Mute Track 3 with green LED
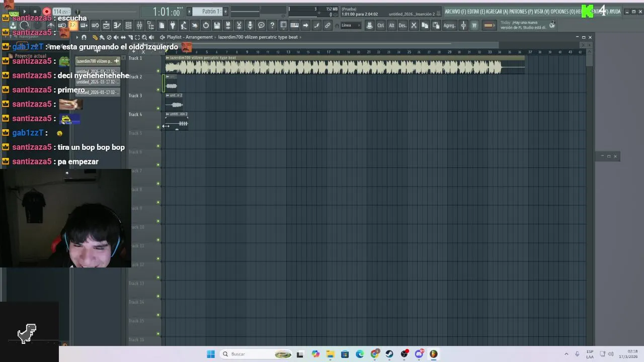Screen dimensions: 644x362 (158, 108)
